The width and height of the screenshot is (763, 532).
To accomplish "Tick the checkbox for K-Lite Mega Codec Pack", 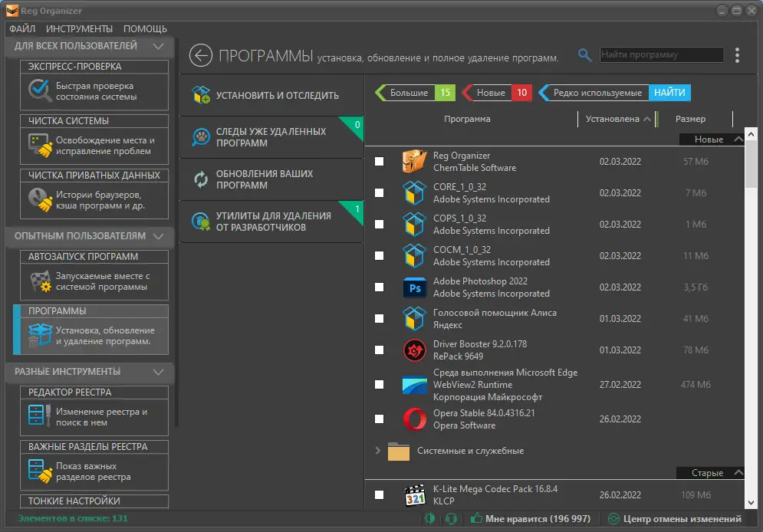I will point(379,495).
